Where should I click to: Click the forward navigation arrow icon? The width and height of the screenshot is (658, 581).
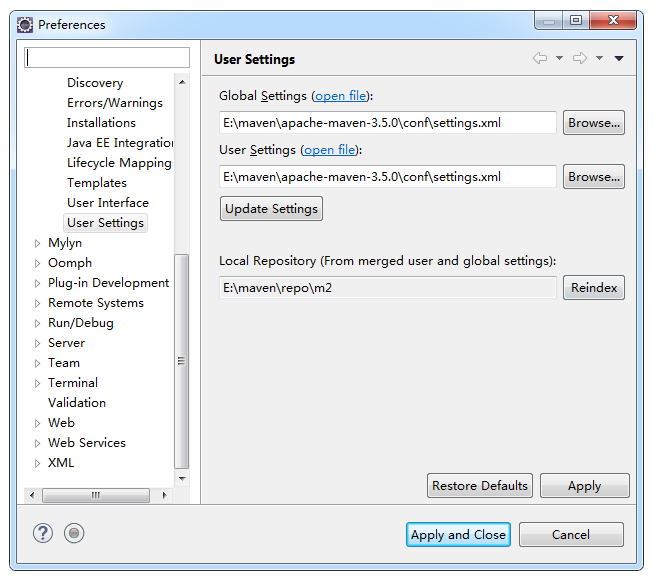click(580, 58)
